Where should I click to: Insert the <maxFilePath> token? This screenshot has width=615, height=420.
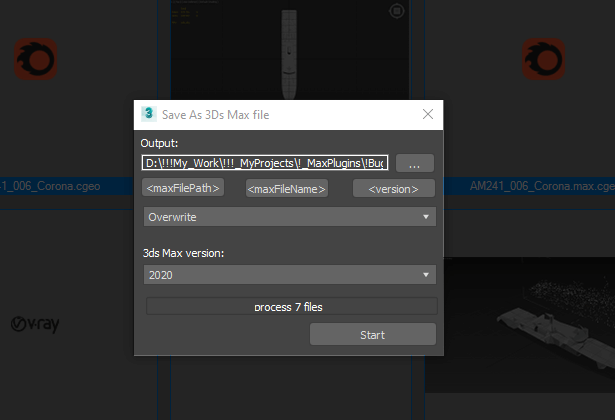pyautogui.click(x=183, y=188)
